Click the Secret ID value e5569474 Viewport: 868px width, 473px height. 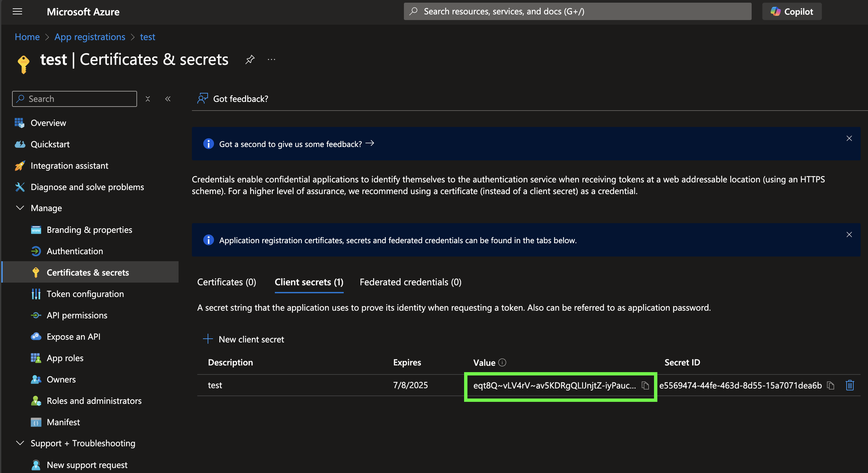tap(740, 385)
